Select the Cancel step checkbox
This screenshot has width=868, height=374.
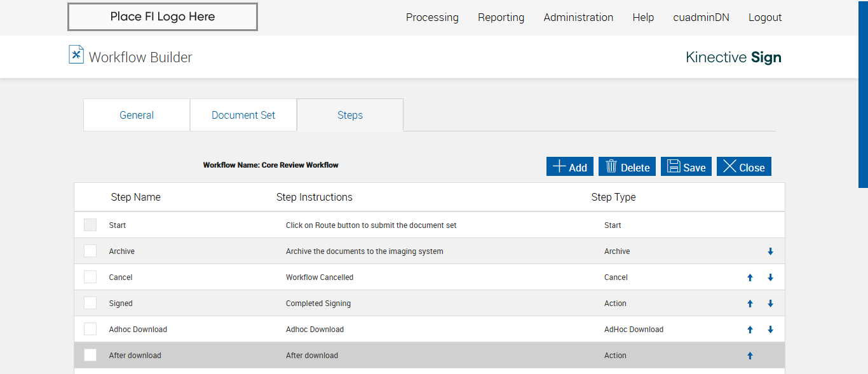(x=90, y=277)
